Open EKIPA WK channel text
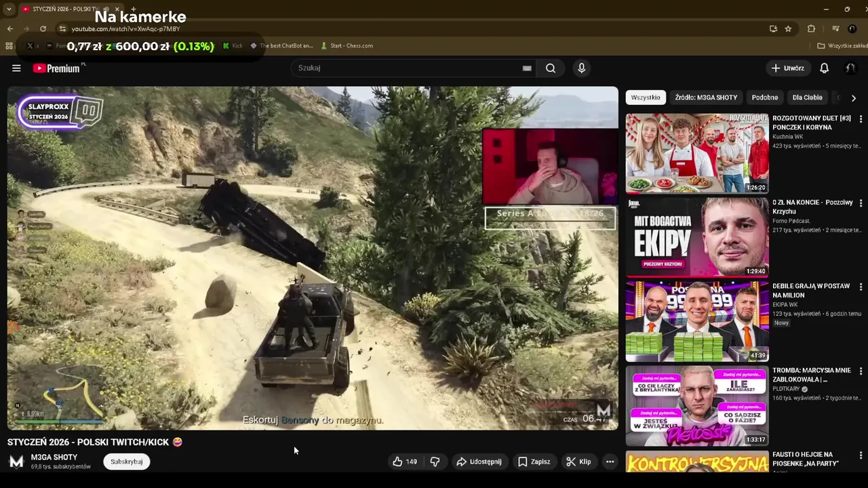Screen dimensions: 868x488 tap(785, 305)
